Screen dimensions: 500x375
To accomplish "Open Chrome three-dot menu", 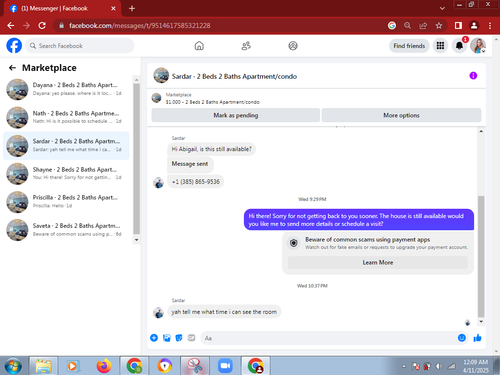I will (x=490, y=26).
